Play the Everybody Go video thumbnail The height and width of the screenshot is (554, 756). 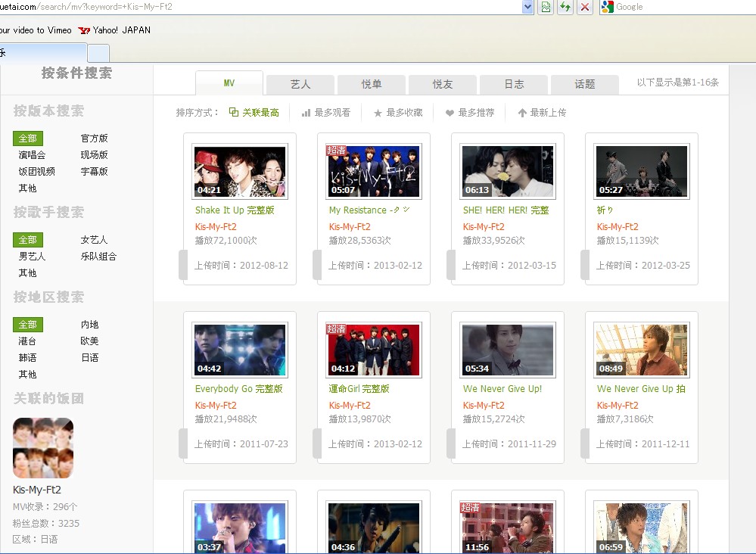coord(240,350)
